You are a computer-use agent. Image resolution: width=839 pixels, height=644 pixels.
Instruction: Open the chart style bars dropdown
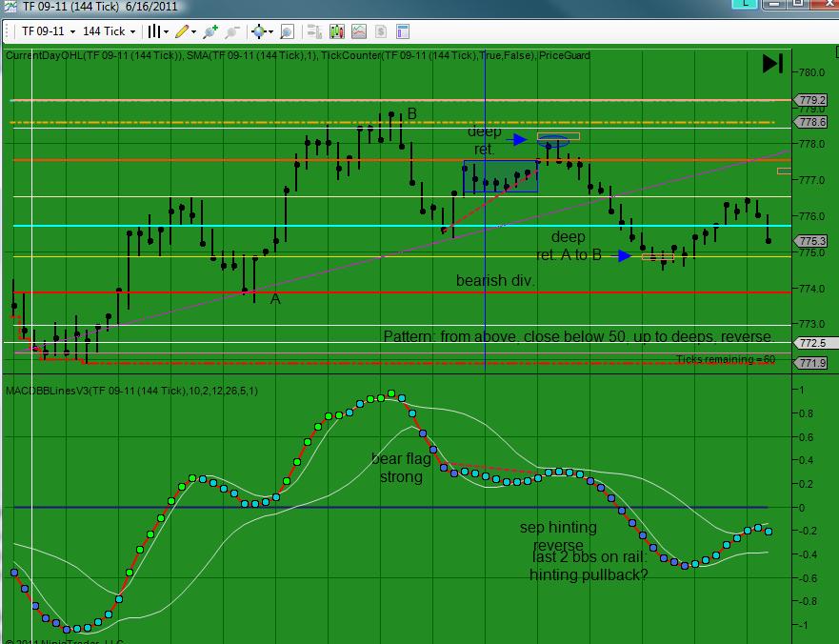point(158,31)
